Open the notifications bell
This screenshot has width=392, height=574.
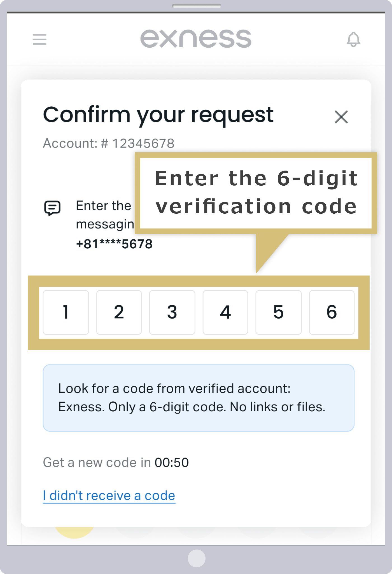pos(353,39)
